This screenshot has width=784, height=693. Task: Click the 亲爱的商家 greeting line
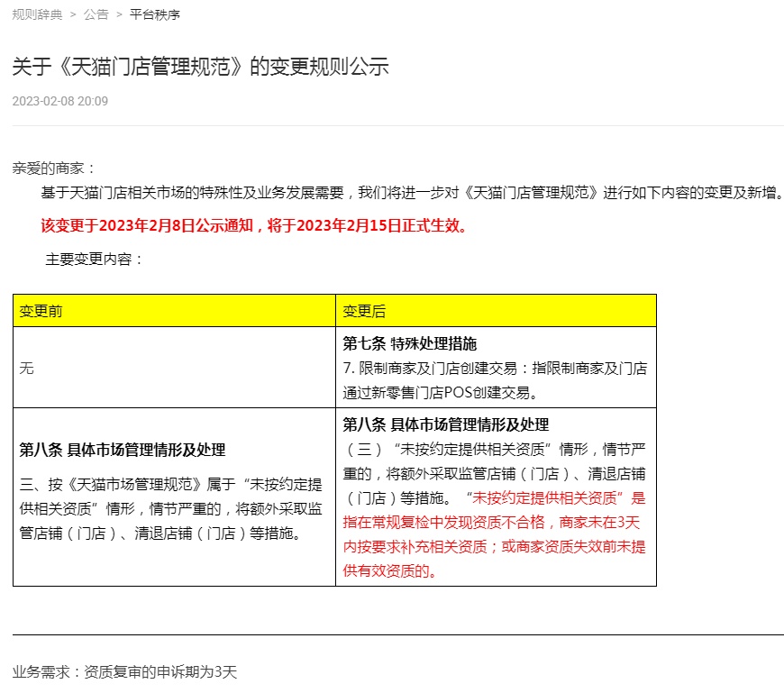coord(54,169)
